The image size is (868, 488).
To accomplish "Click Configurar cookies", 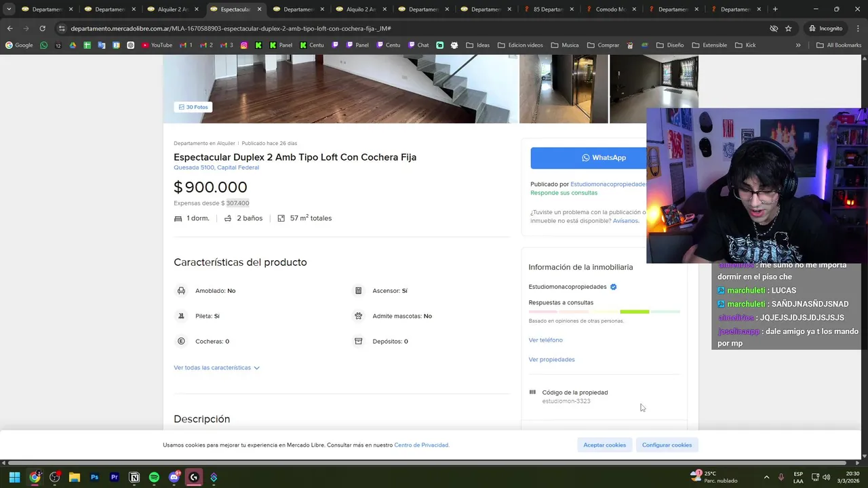I will pos(667,445).
